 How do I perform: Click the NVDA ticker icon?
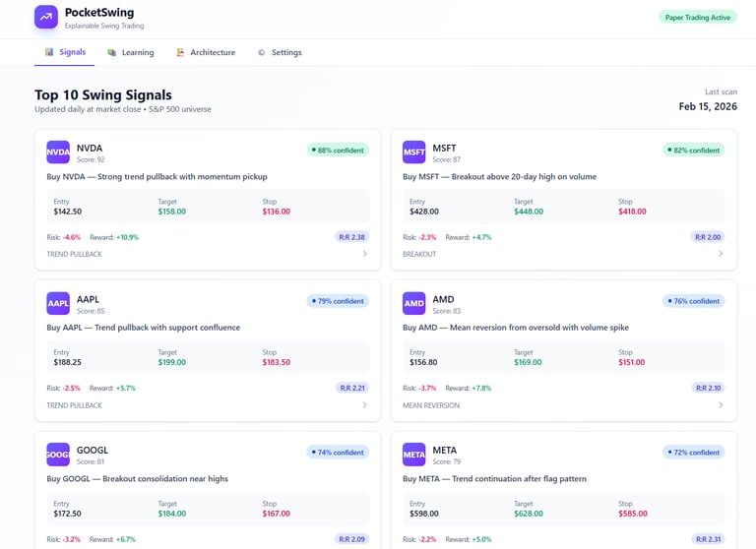[x=58, y=152]
